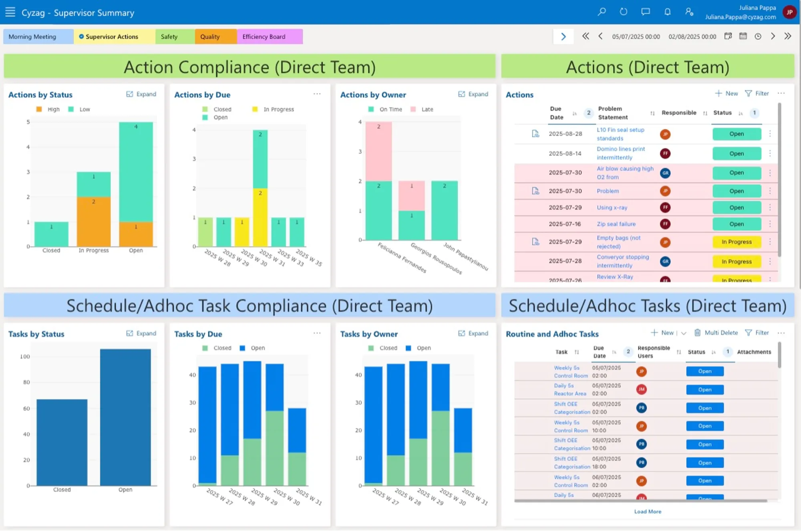Toggle On Time legend in Actions by Owner
The image size is (801, 532).
(385, 109)
